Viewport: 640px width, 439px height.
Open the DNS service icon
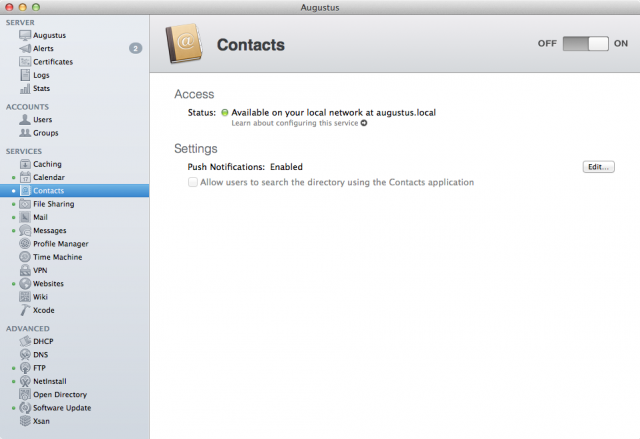pos(25,355)
